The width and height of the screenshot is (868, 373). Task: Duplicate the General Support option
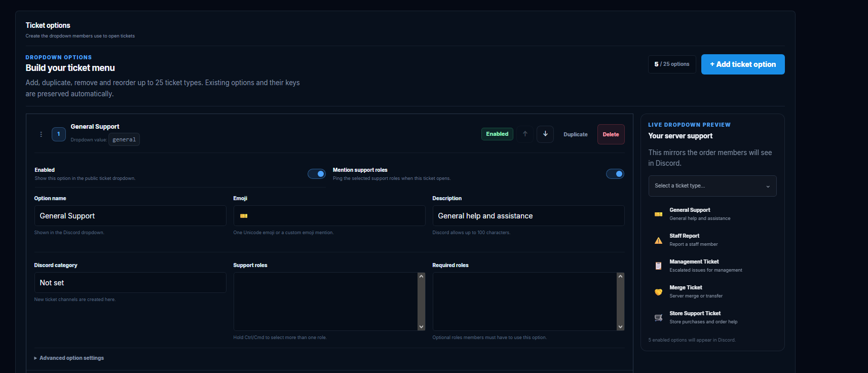pyautogui.click(x=576, y=134)
